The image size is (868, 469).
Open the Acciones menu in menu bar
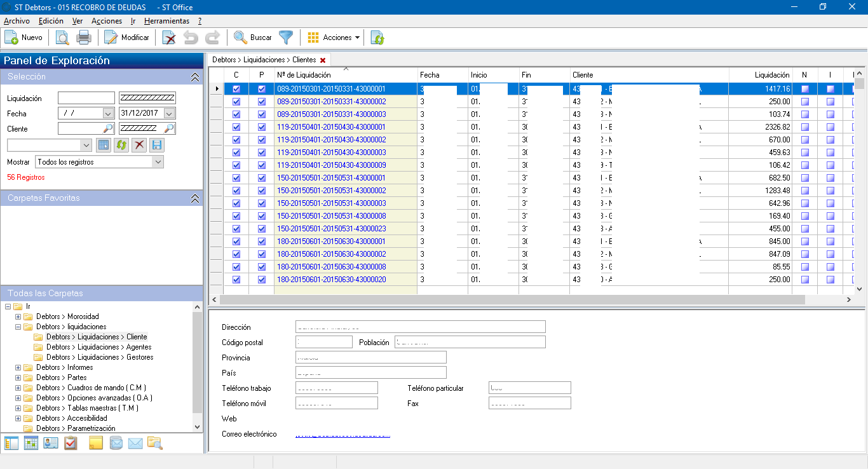click(107, 21)
